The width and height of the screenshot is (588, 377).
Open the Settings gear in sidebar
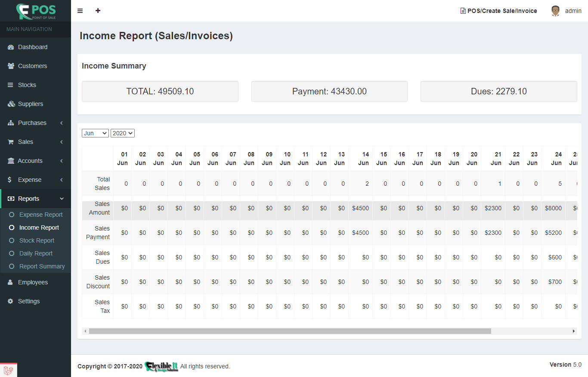[x=9, y=301]
